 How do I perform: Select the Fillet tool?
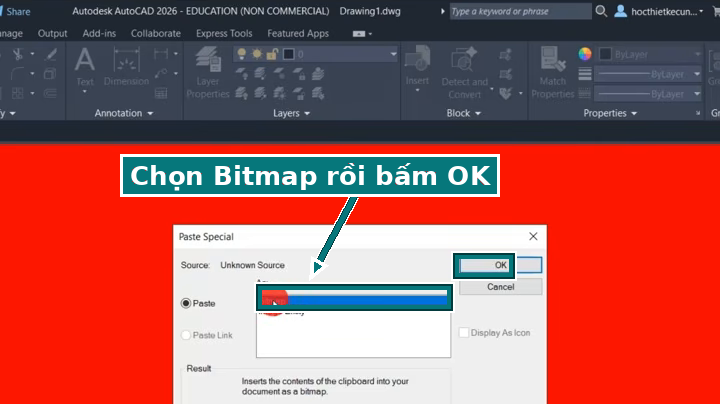coord(18,73)
